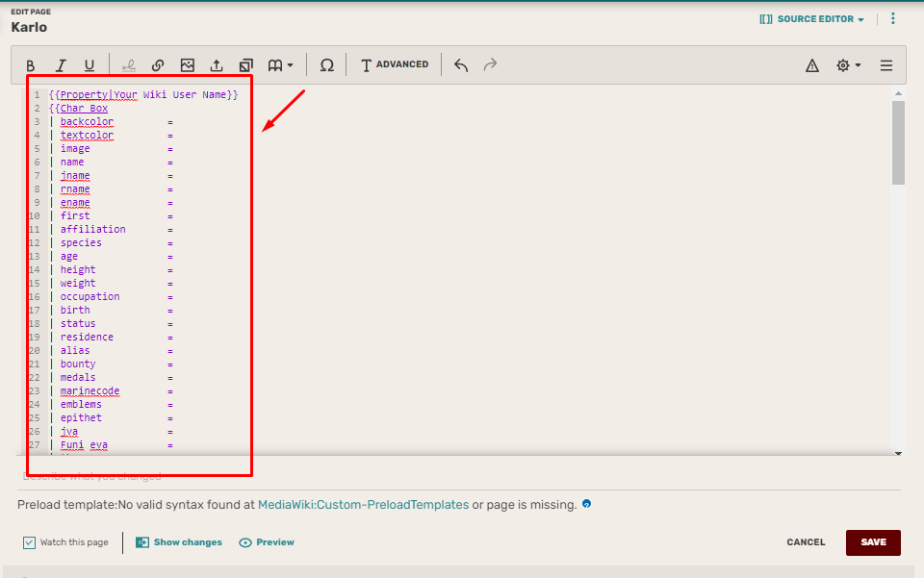
Task: Insert a signature
Action: 128,65
